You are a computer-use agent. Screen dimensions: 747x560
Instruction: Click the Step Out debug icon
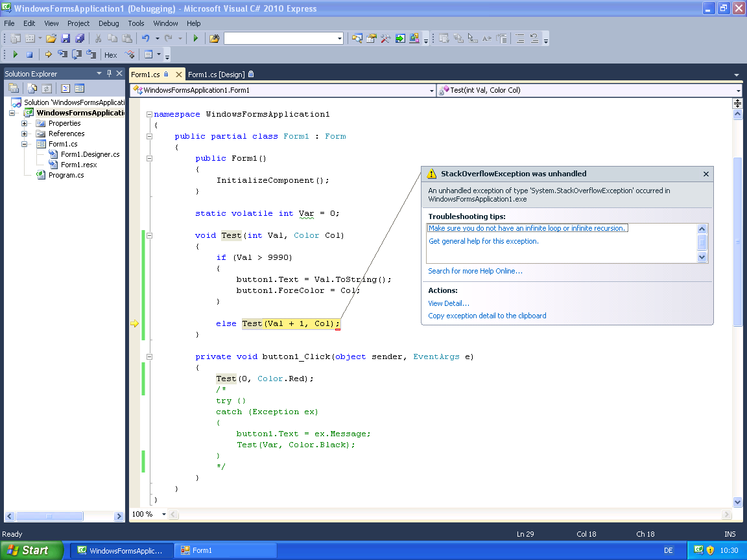[x=91, y=54]
